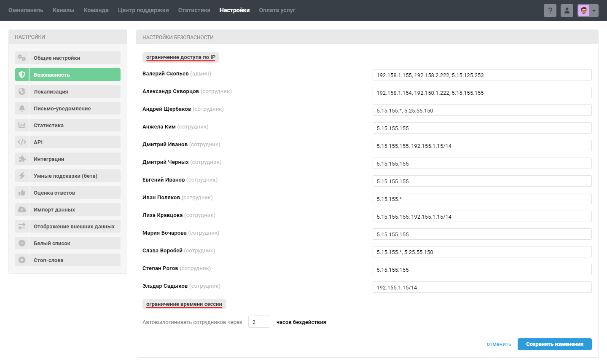Viewport: 607px width, 364px height.
Task: Click the gears icon beside Общие настройки
Action: tap(22, 58)
